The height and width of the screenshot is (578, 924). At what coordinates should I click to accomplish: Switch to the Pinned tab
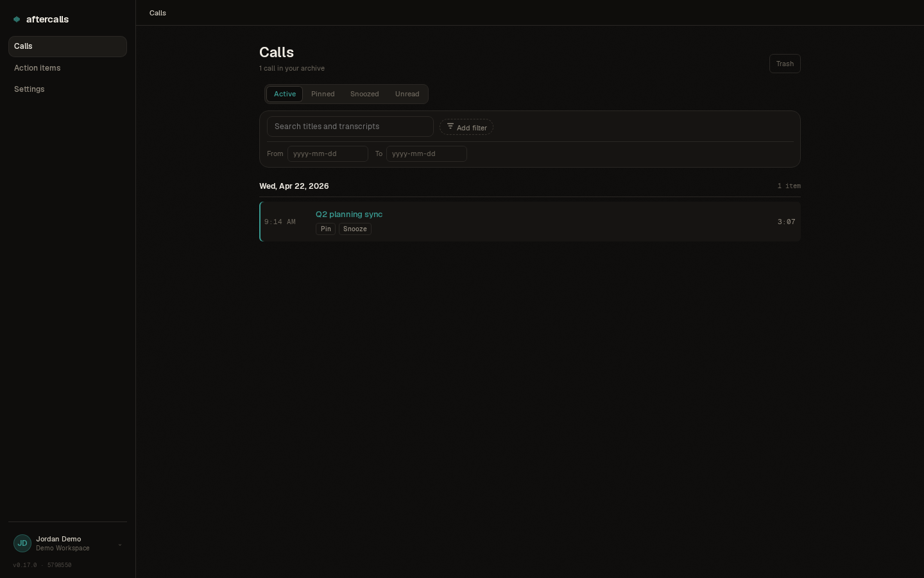tap(323, 94)
